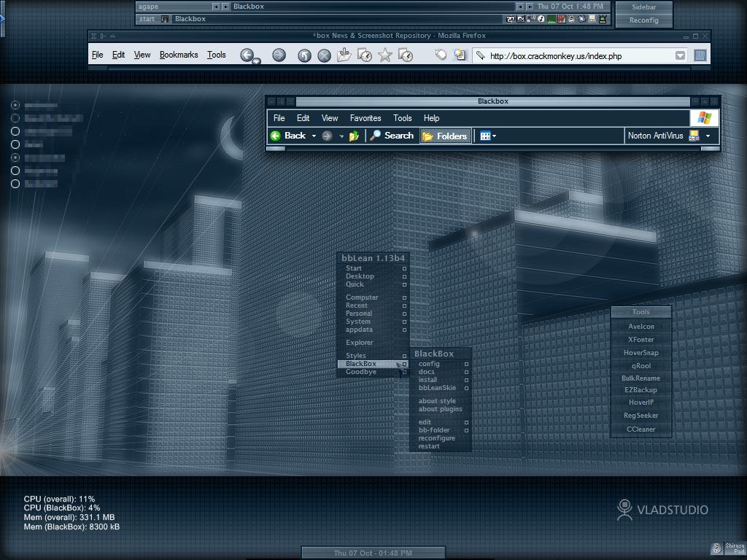Expand the Styles submenu in bbLean menu

click(x=373, y=356)
